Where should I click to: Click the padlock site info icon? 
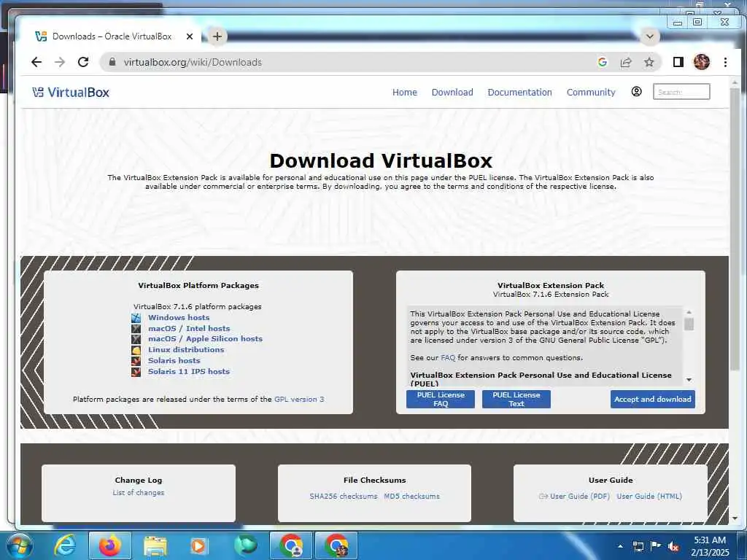click(x=112, y=62)
